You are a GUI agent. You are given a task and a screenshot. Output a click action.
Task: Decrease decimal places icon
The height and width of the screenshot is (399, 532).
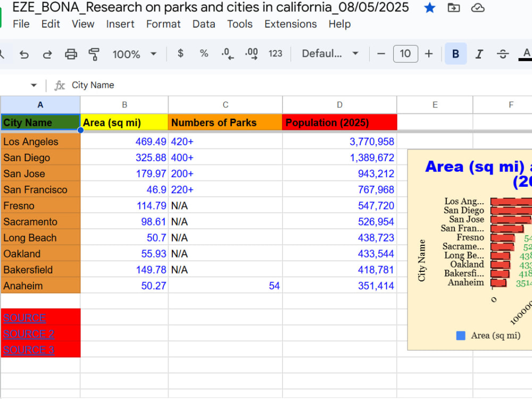pos(227,54)
